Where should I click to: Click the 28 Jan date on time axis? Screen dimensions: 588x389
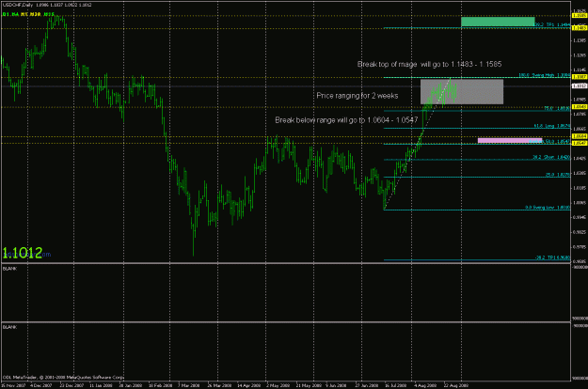tap(131, 385)
